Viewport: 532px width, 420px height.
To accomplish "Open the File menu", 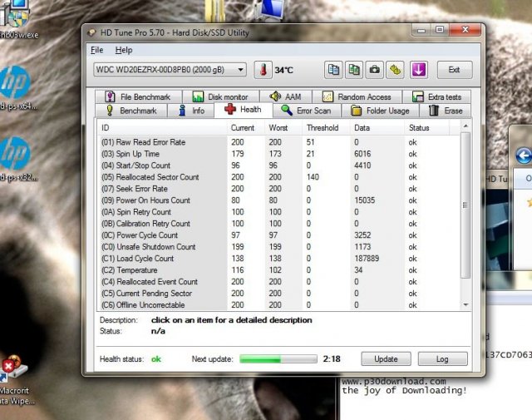I will coord(97,50).
